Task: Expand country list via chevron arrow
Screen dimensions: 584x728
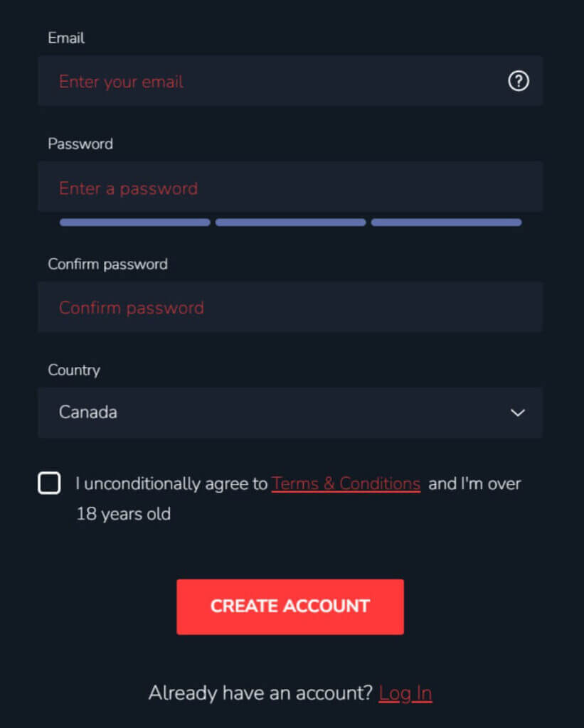Action: point(518,413)
